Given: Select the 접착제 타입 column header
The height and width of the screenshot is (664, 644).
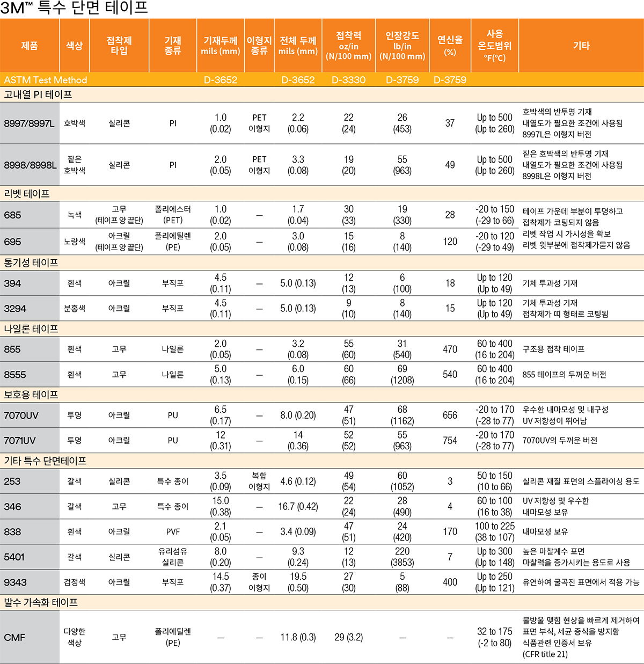Looking at the screenshot, I should [119, 46].
